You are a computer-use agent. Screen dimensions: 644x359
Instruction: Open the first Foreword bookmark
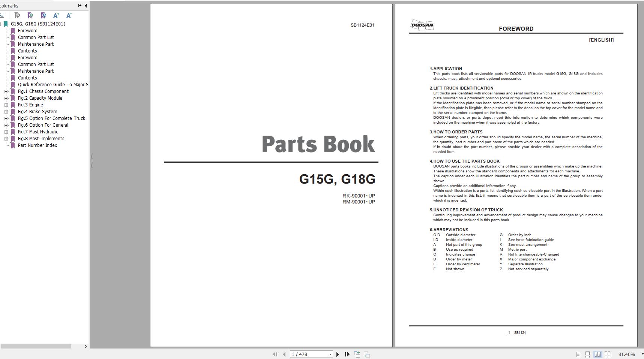27,31
